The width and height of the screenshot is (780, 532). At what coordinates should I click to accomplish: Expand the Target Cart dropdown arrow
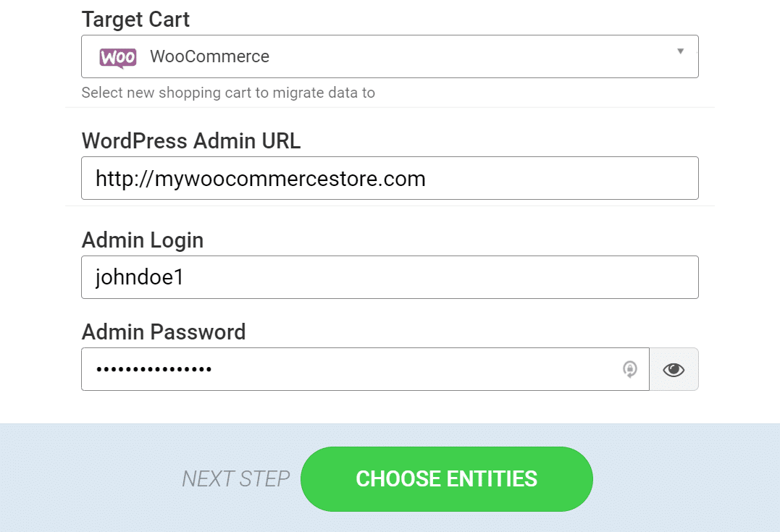coord(680,51)
